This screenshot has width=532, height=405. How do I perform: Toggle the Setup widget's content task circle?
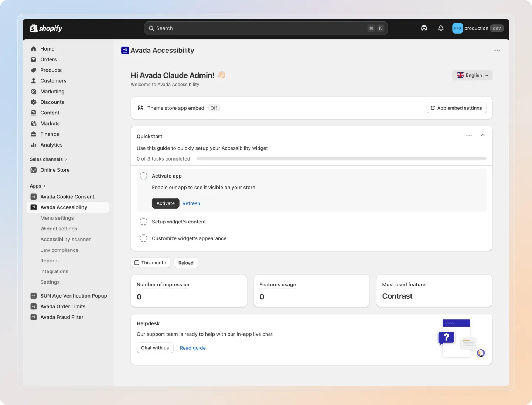coord(143,222)
